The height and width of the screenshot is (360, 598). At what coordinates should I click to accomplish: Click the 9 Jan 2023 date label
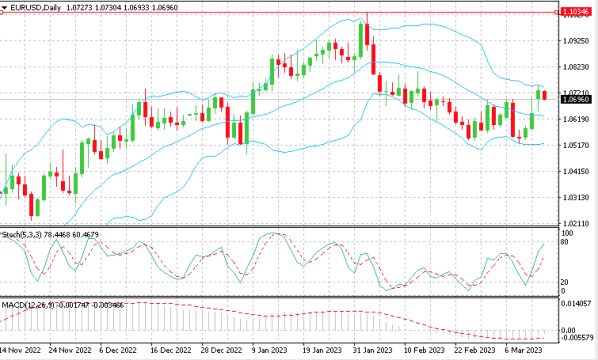click(269, 350)
